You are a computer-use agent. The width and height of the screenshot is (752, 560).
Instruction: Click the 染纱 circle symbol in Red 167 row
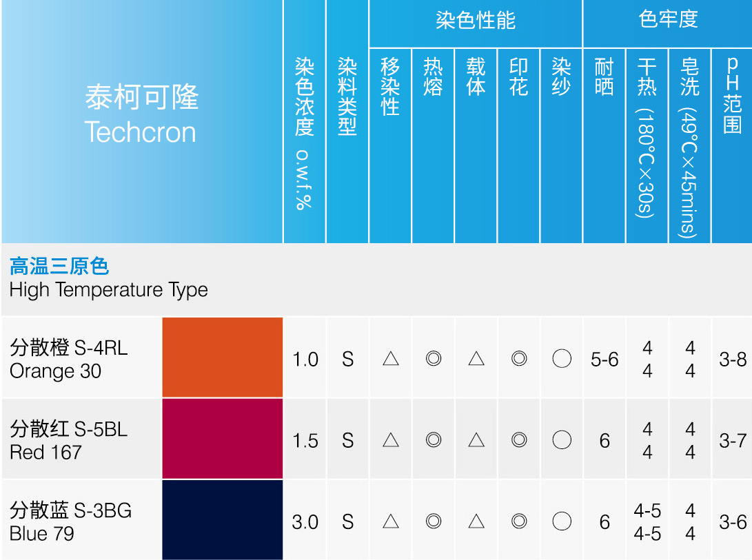[x=562, y=440]
